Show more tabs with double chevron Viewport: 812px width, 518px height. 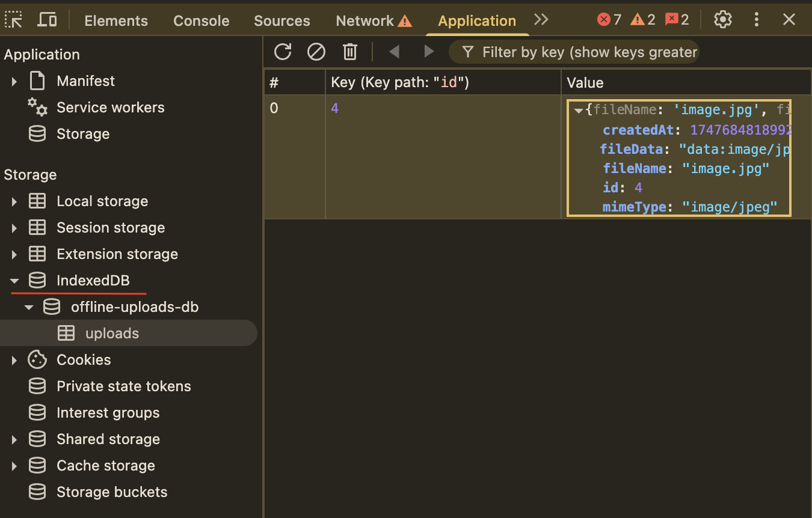click(541, 20)
